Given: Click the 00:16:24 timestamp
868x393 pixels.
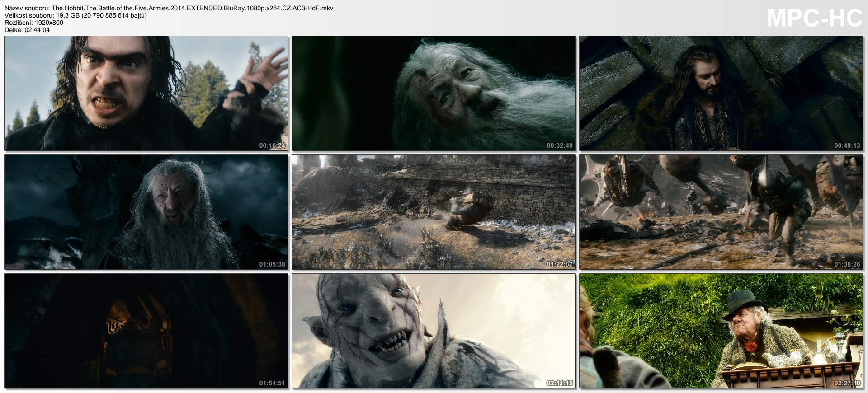Looking at the screenshot, I should coord(272,145).
